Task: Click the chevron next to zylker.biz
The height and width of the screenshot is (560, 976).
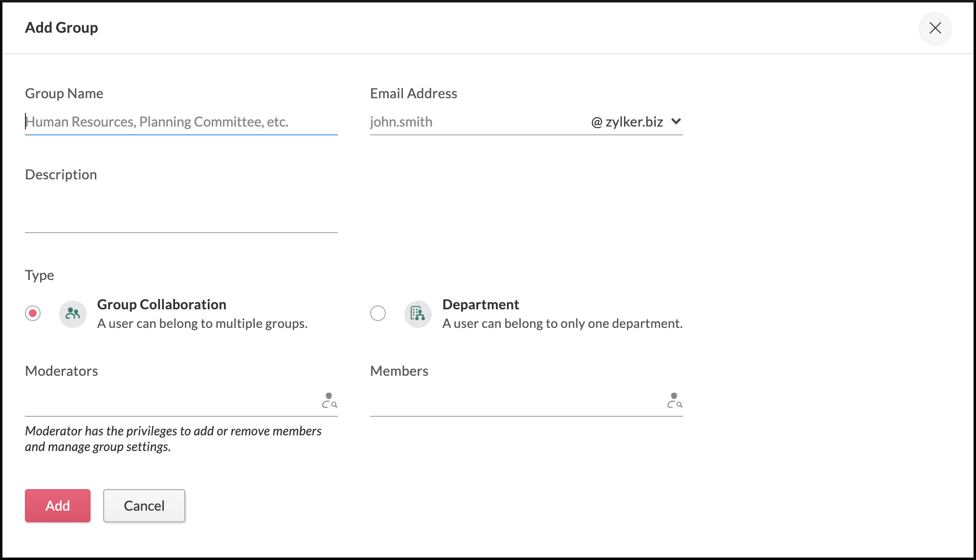Action: (676, 122)
